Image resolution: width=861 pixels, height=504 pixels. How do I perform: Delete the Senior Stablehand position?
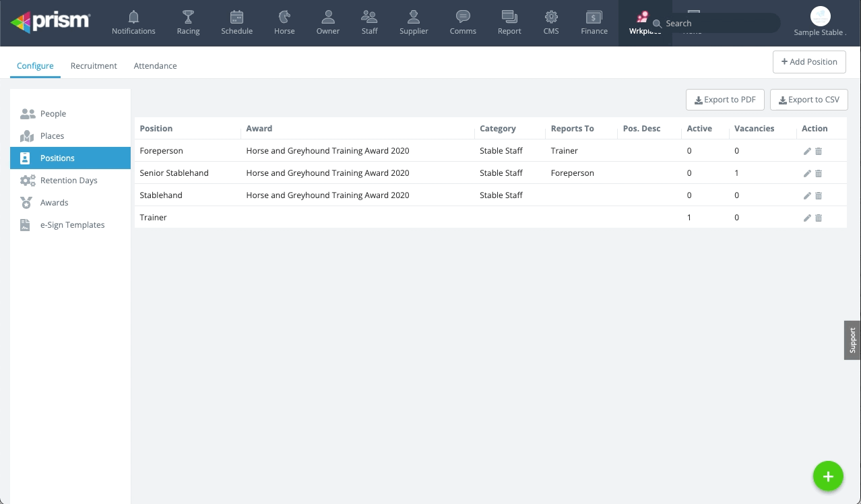pyautogui.click(x=819, y=173)
